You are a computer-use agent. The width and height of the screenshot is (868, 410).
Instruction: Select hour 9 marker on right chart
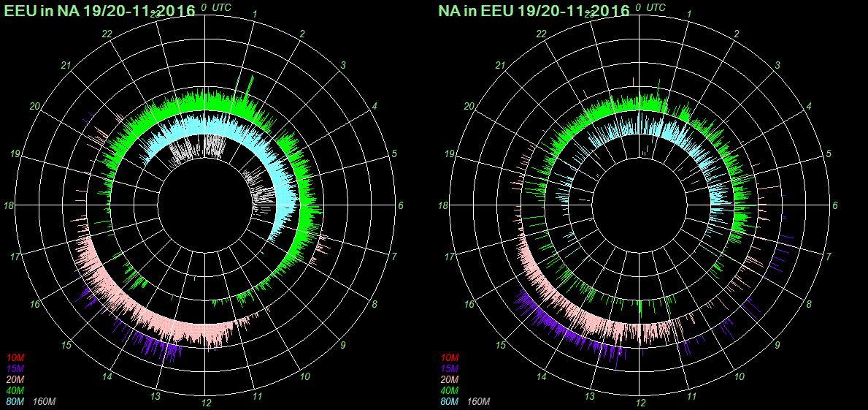coord(777,346)
